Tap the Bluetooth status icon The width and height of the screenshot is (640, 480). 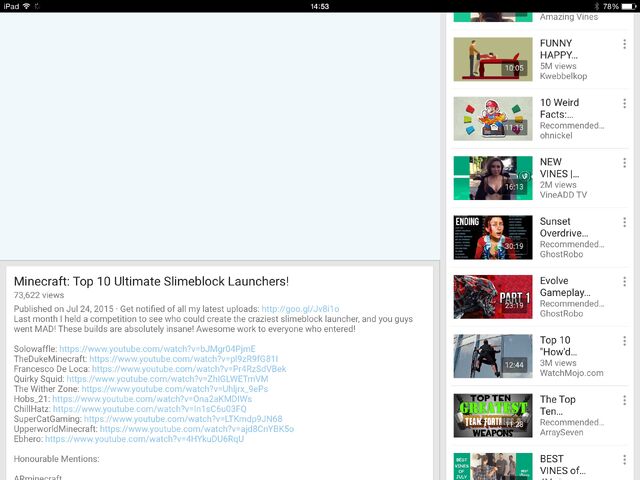point(596,6)
